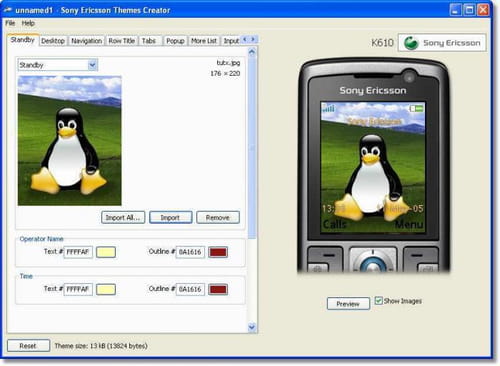This screenshot has width=500, height=366.
Task: Click the Operator Name group label
Action: 41,239
